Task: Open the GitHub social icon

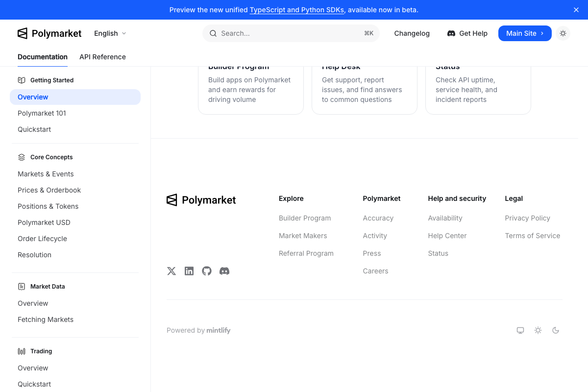Action: 207,271
